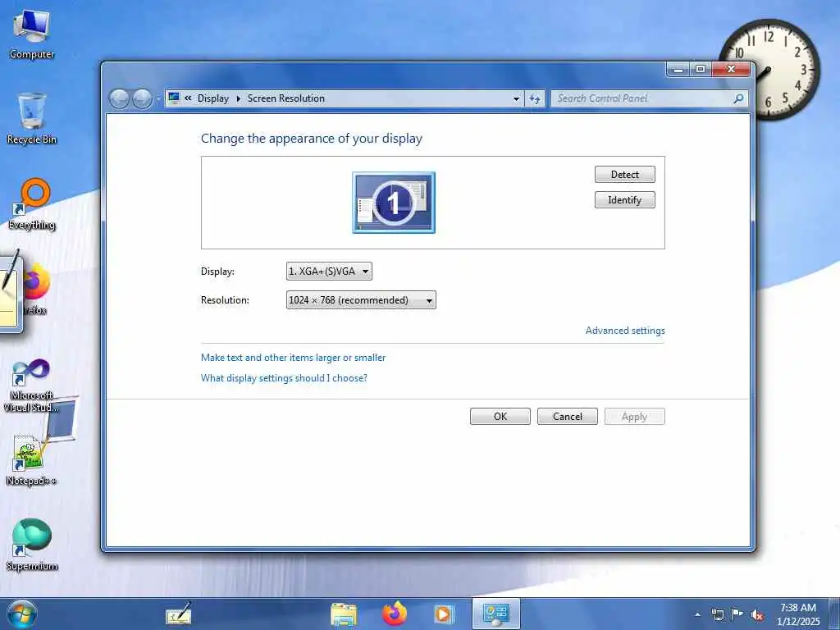Open the Resolution dropdown showing 1024 × 768
Screen dimensions: 840x630
tap(361, 300)
